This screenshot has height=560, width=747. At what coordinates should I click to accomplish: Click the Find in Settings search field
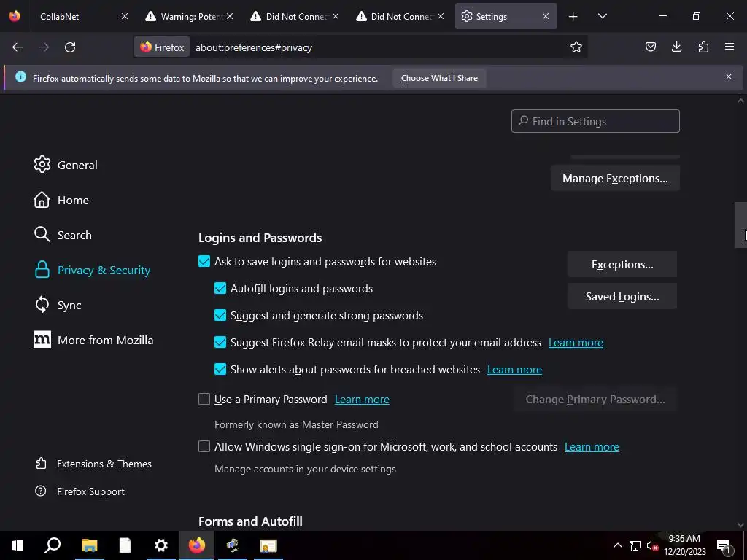tap(595, 122)
